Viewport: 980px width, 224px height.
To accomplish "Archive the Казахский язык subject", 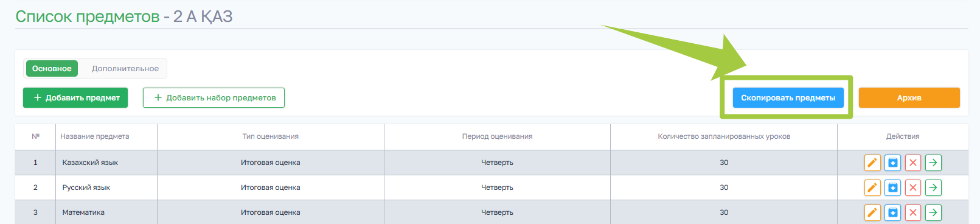I will [892, 163].
